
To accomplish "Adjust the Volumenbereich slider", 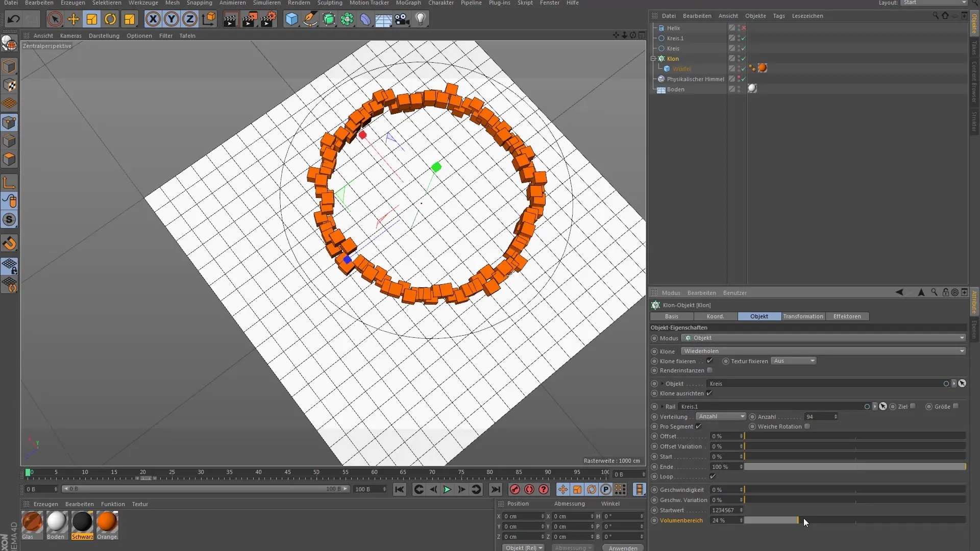I will 855,520.
